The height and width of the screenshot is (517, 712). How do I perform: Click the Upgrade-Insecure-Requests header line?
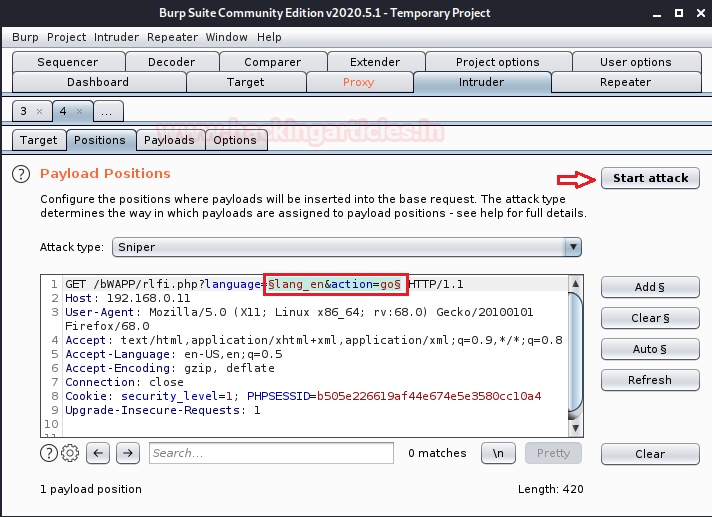163,410
